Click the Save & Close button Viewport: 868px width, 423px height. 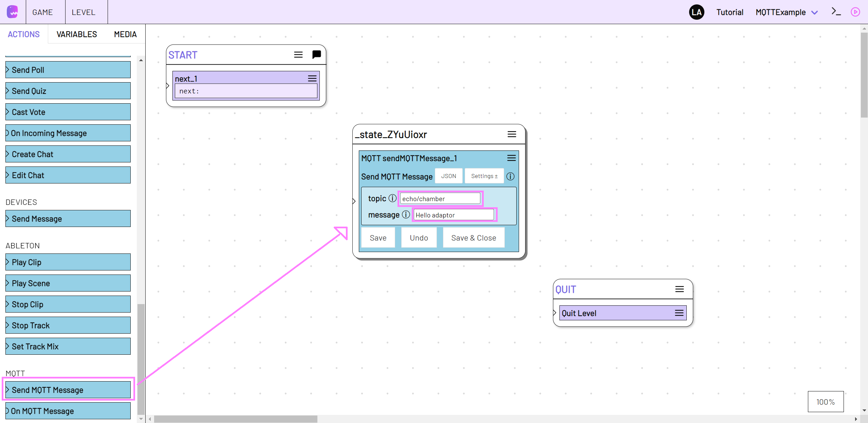pyautogui.click(x=473, y=238)
